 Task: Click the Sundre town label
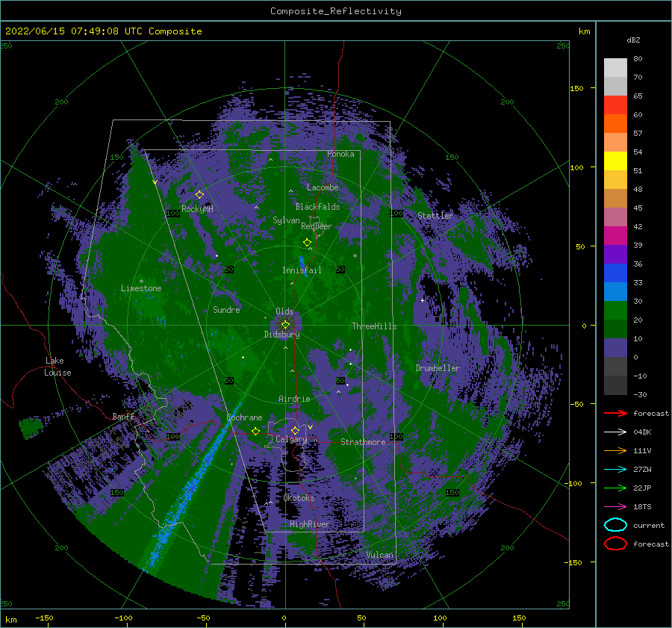(226, 309)
